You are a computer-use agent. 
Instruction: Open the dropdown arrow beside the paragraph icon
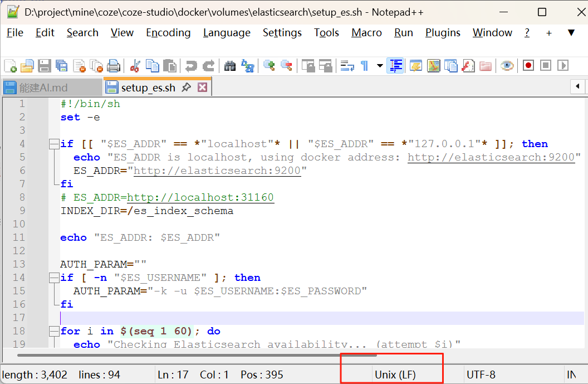379,65
